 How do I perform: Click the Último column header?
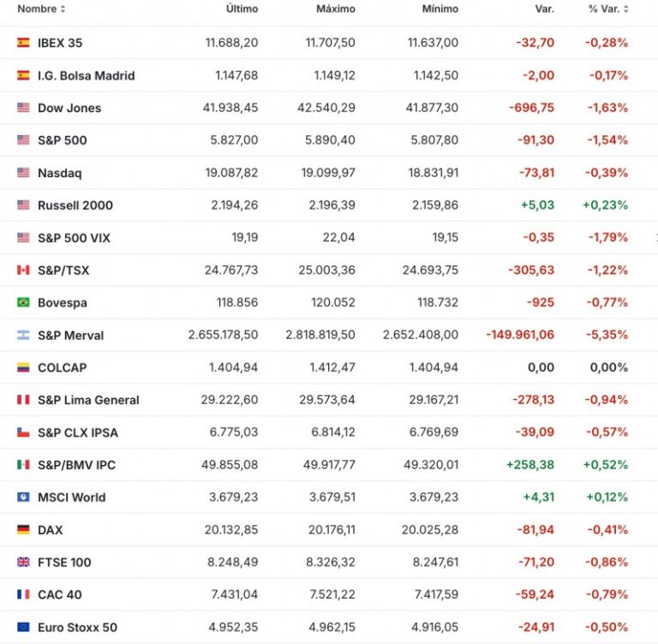242,9
